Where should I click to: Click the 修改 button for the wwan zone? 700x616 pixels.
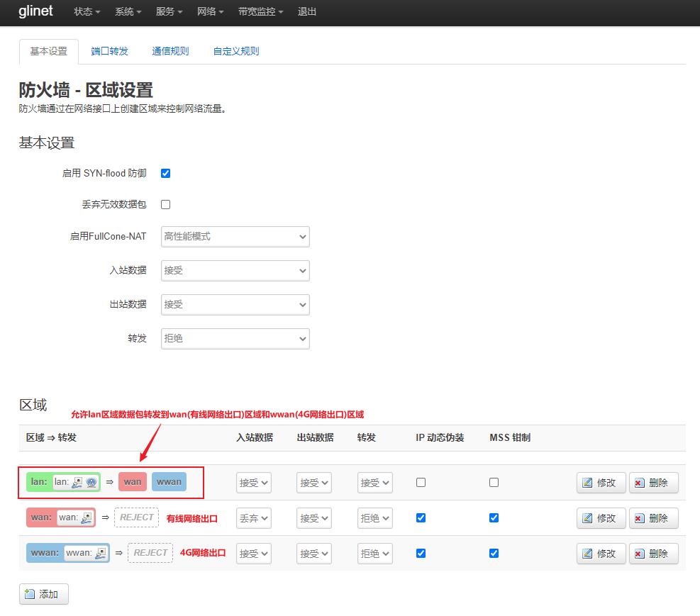601,554
